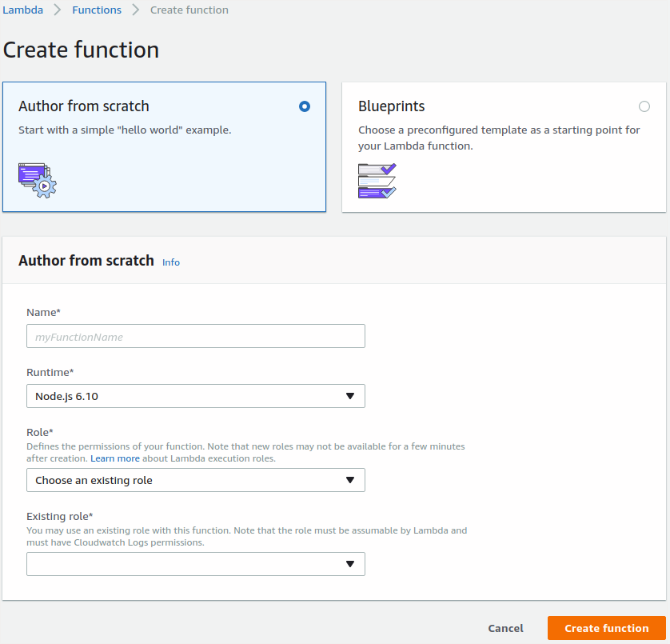Image resolution: width=670 pixels, height=644 pixels.
Task: Go to Lambda in the breadcrumb
Action: (22, 10)
